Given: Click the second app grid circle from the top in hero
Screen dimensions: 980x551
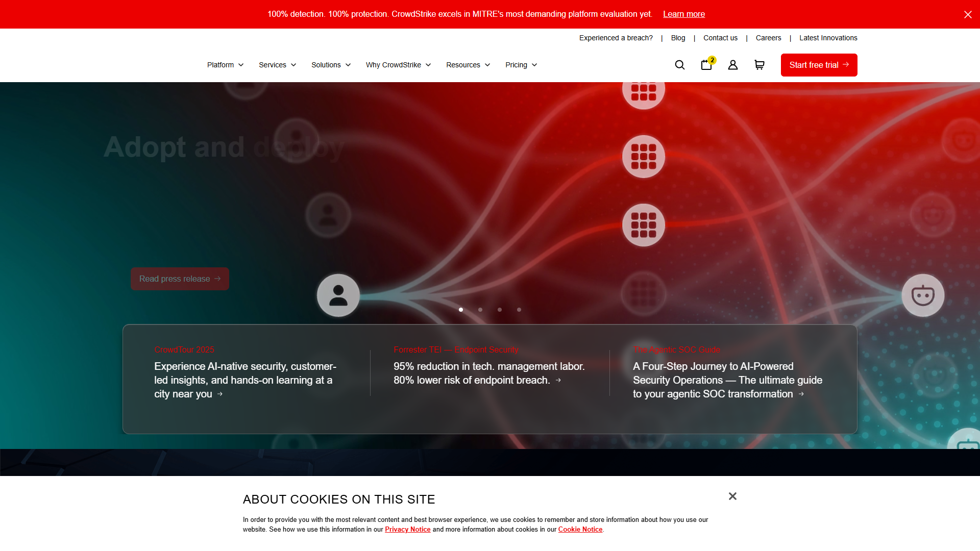Looking at the screenshot, I should (x=644, y=157).
